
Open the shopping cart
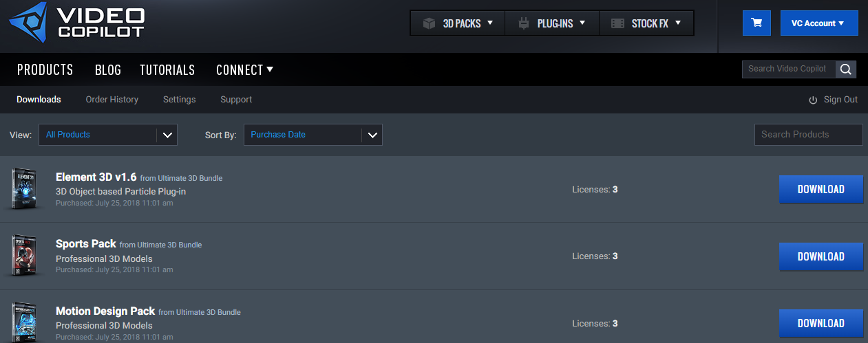pyautogui.click(x=756, y=23)
